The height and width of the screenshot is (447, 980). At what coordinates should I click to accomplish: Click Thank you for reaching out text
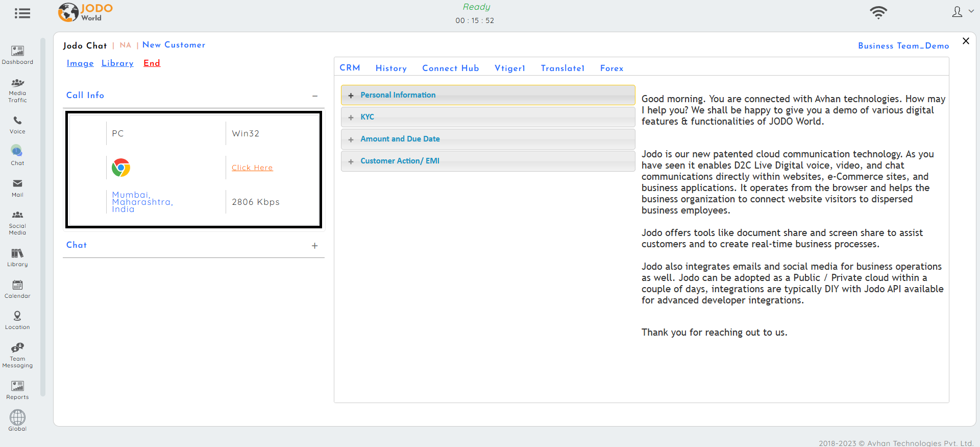point(714,333)
